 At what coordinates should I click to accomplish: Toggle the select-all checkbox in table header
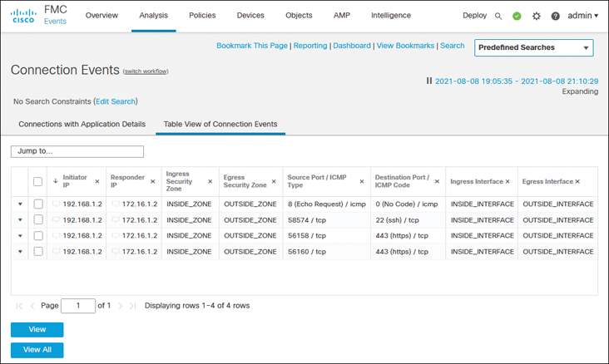[37, 181]
